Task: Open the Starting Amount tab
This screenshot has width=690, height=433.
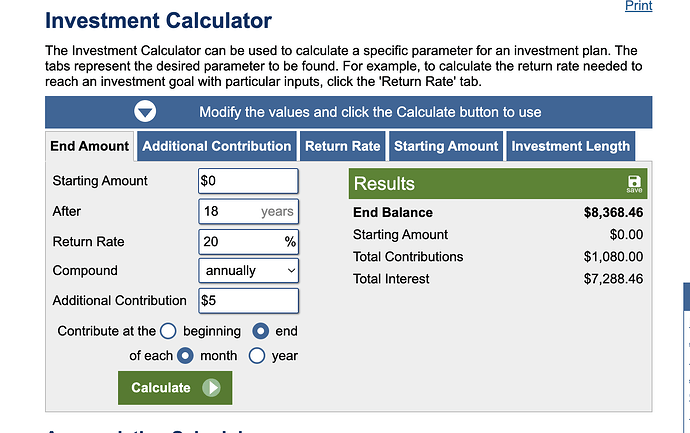Action: [x=446, y=146]
